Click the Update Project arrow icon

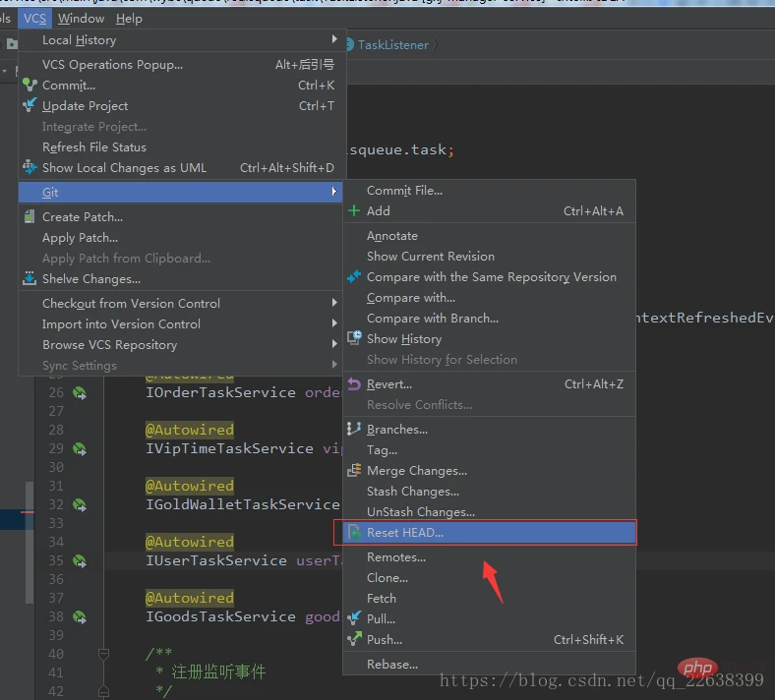(x=30, y=106)
